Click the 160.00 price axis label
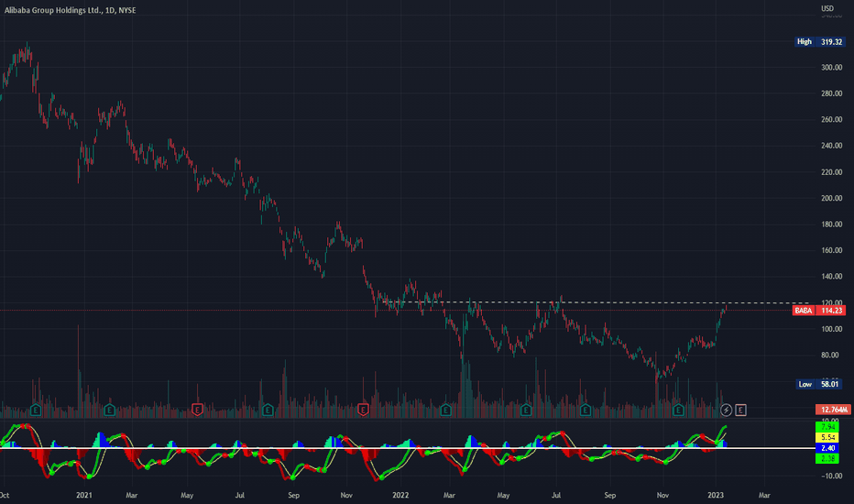 832,251
